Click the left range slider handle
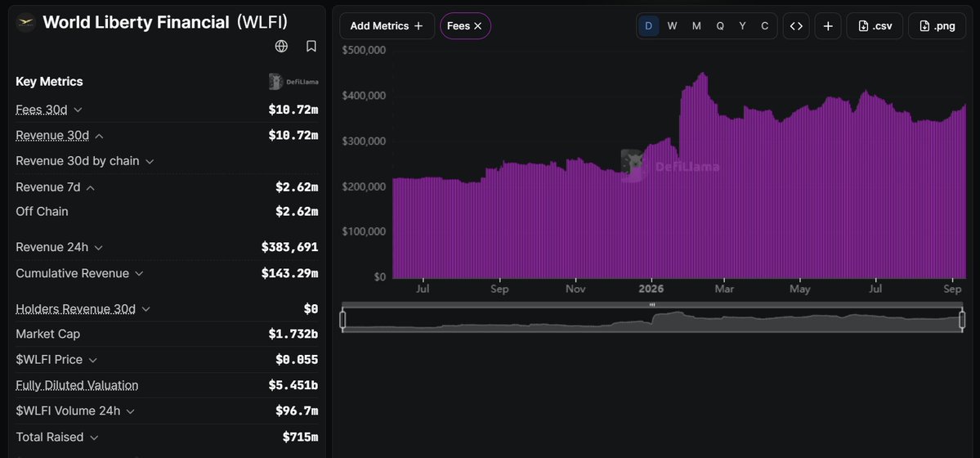This screenshot has width=980, height=458. tap(342, 320)
